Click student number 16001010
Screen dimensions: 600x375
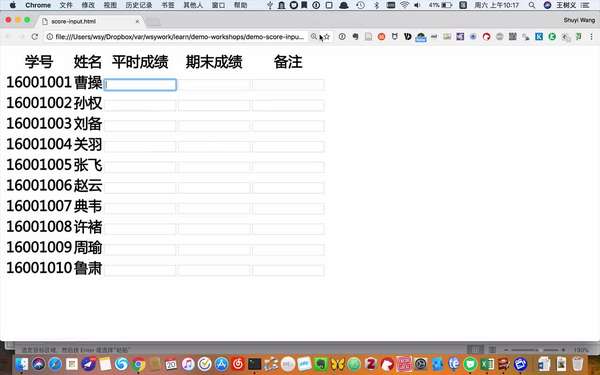[x=39, y=268]
